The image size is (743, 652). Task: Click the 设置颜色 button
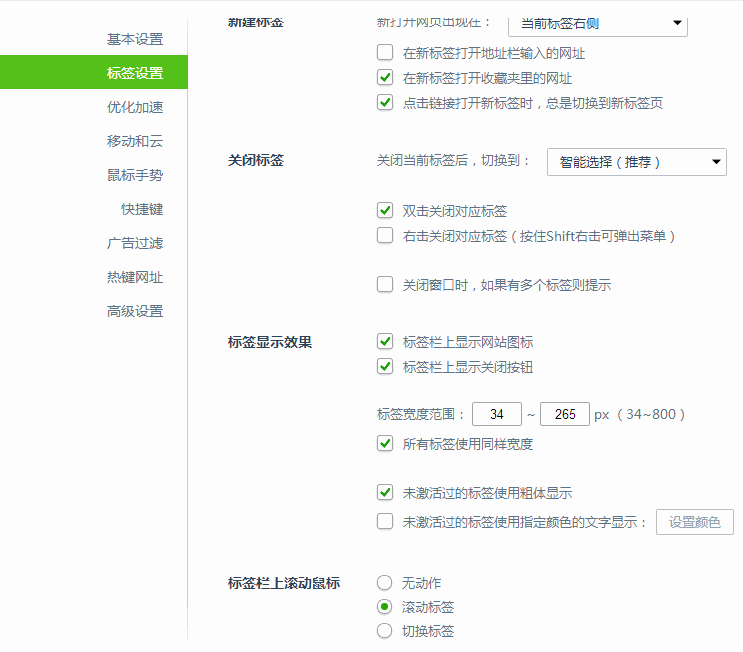tap(694, 522)
